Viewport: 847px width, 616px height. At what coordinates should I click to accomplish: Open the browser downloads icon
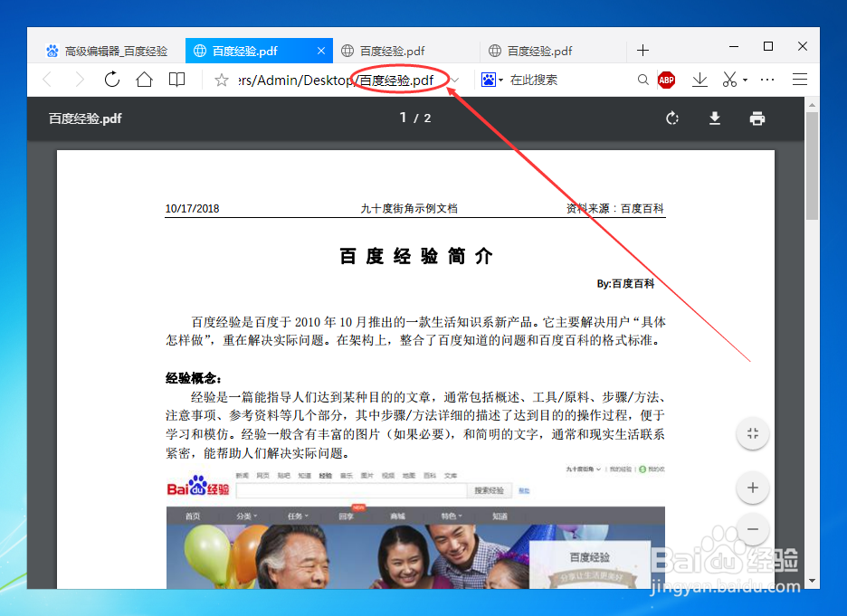tap(700, 80)
